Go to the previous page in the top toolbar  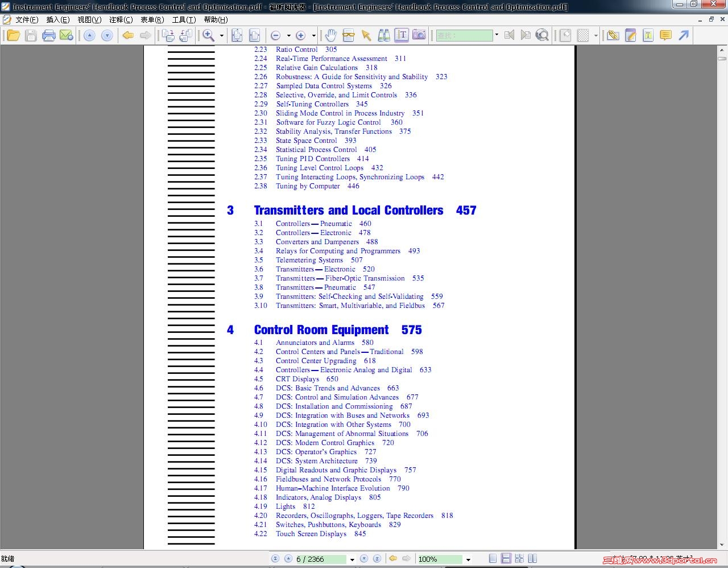89,35
